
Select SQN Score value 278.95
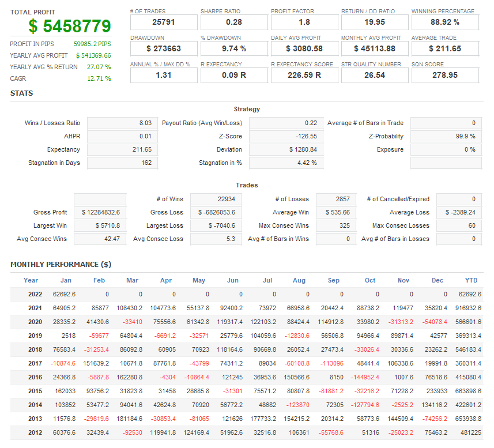click(445, 76)
